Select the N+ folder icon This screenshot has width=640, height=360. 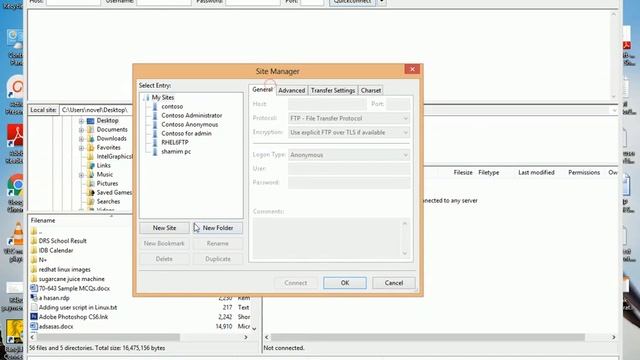pos(34,260)
